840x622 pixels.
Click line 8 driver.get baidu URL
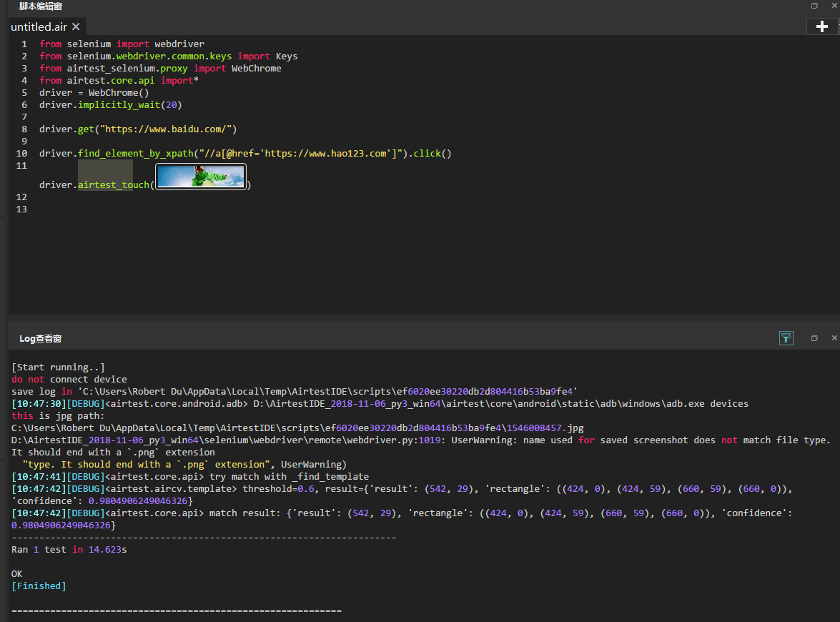[138, 129]
